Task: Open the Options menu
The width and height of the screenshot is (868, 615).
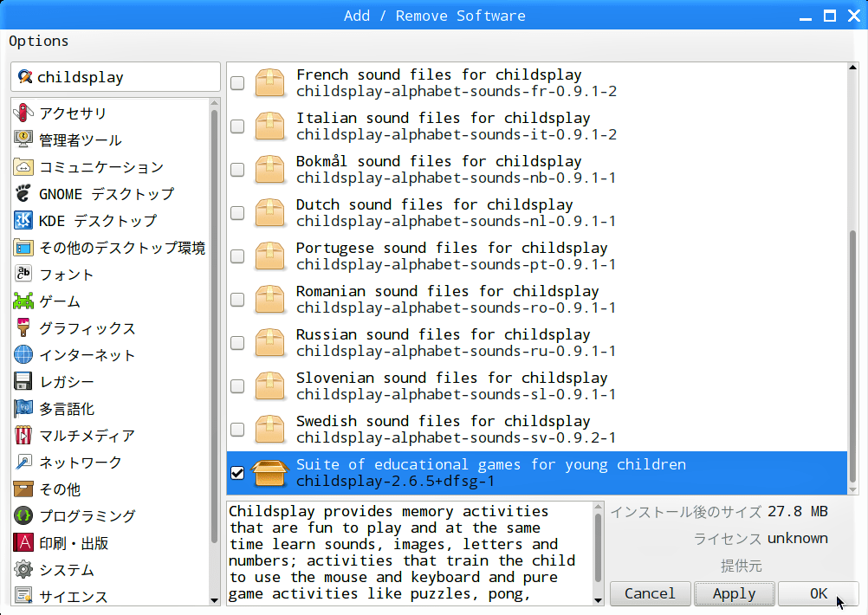Action: pyautogui.click(x=39, y=41)
